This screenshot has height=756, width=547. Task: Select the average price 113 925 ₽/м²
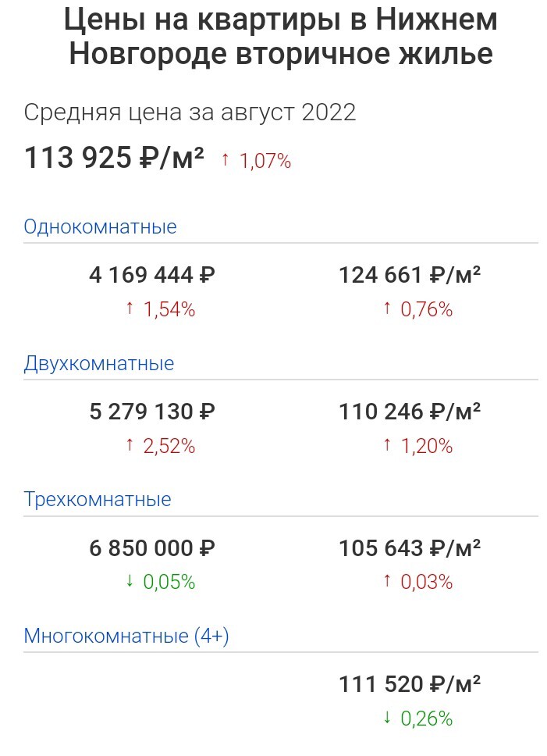pos(114,157)
